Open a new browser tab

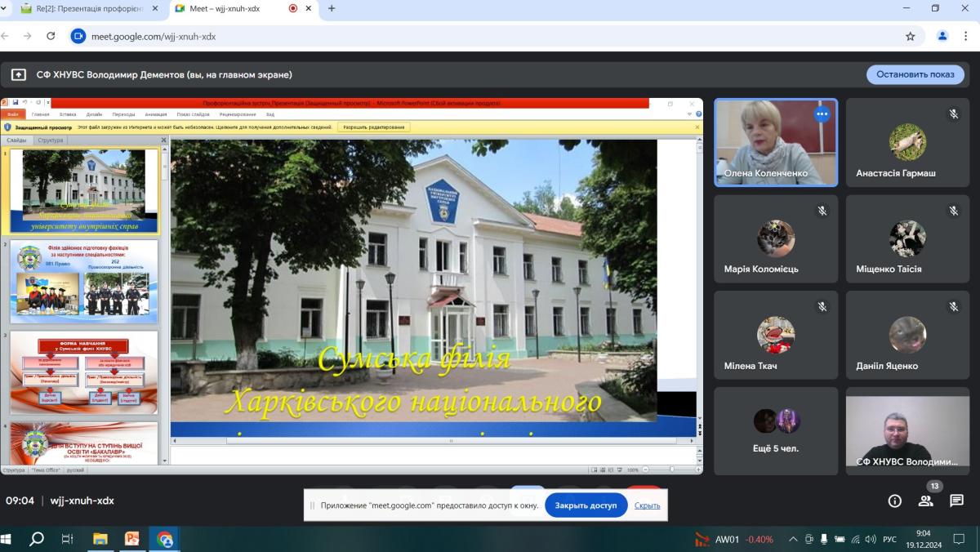[332, 8]
